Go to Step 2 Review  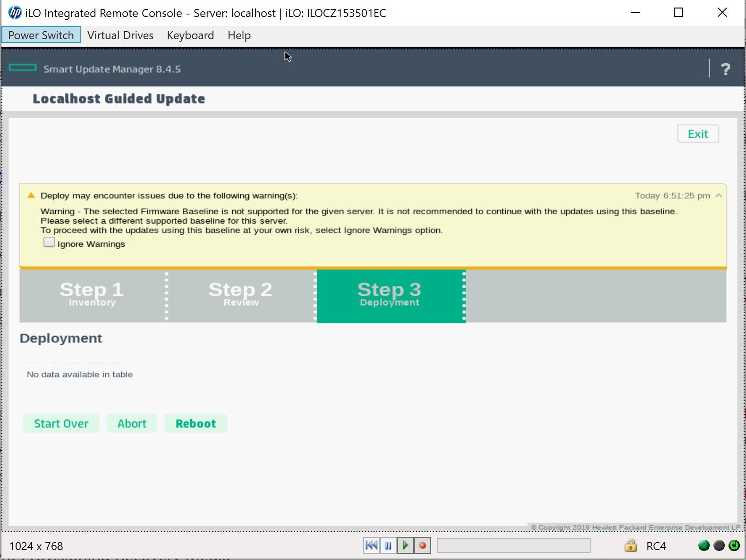tap(241, 296)
